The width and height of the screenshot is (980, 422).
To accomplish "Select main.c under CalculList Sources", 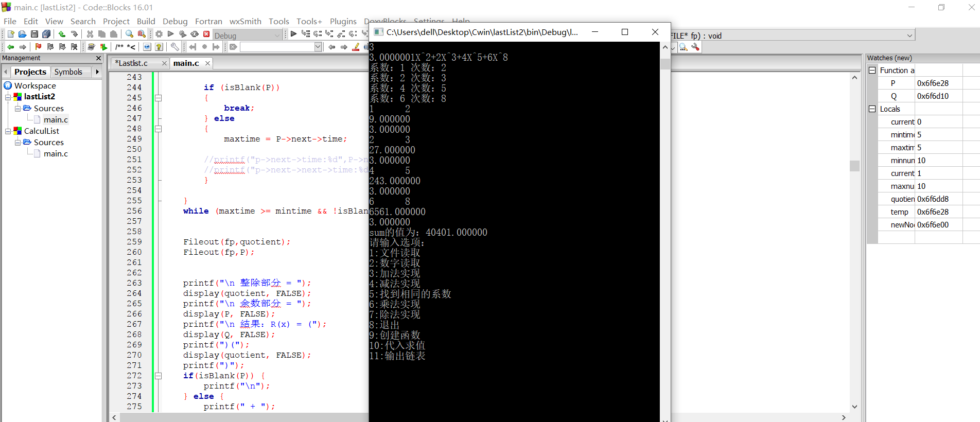I will click(x=56, y=153).
